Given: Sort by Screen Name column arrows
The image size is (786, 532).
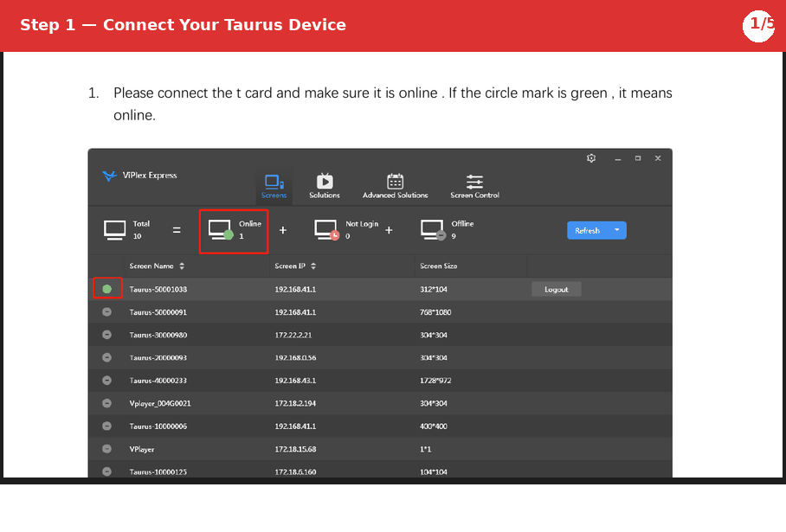Looking at the screenshot, I should pos(182,266).
